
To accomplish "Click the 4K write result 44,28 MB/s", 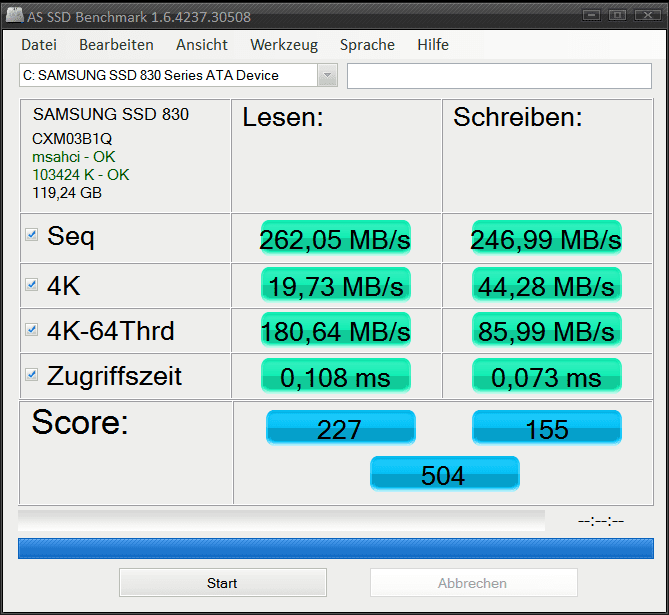I will (x=547, y=285).
